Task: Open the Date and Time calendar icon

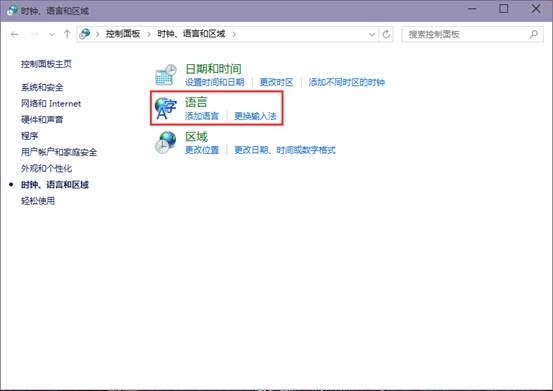Action: pos(166,75)
